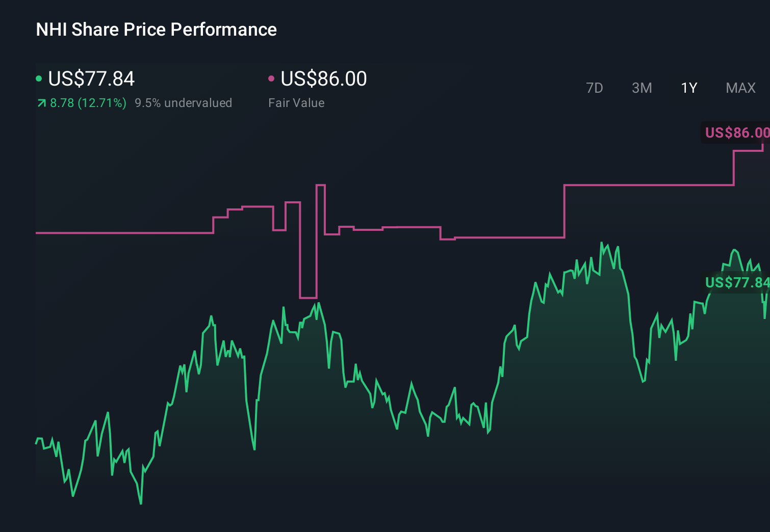
Task: Click the 9.5% undervalued text
Action: (184, 103)
